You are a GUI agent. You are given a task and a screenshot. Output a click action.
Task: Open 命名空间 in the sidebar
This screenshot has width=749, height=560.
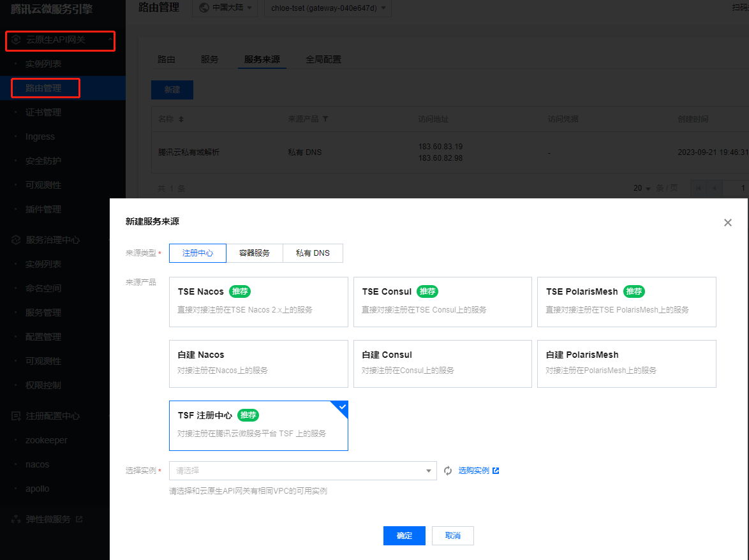[43, 288]
